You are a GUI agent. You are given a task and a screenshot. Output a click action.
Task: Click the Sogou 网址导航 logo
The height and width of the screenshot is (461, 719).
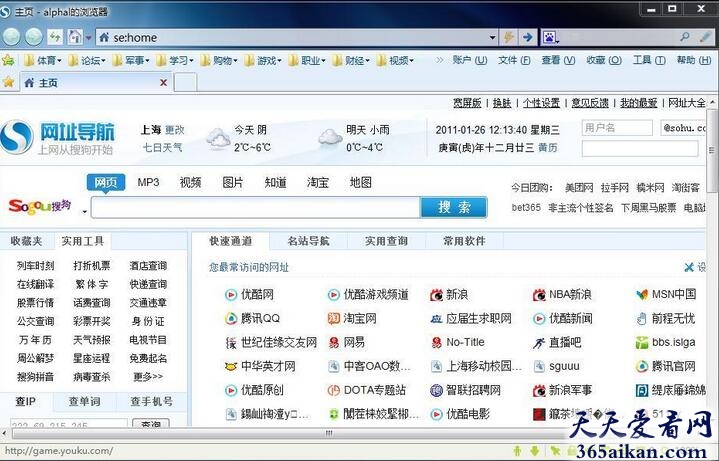[x=58, y=138]
